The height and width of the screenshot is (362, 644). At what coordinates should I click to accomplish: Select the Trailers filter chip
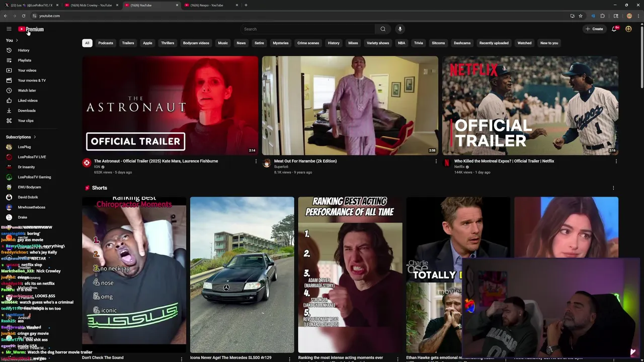pyautogui.click(x=128, y=43)
